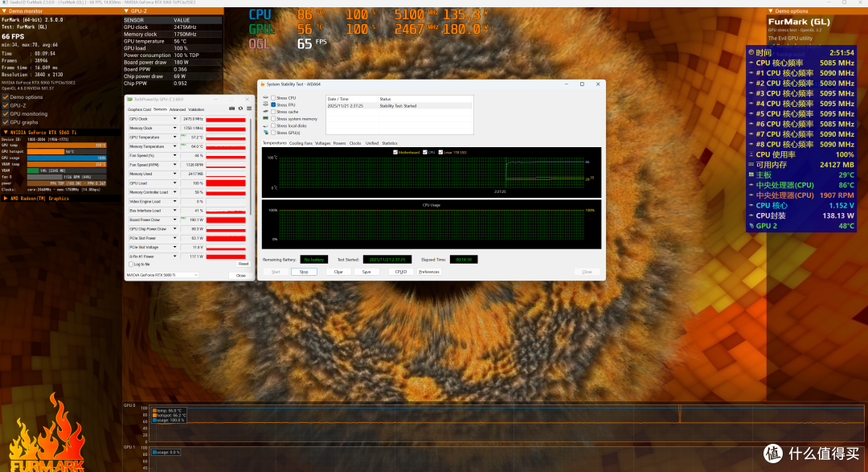Expand AMD Radeon(TM) Graphics section
The height and width of the screenshot is (472, 868).
(6, 199)
